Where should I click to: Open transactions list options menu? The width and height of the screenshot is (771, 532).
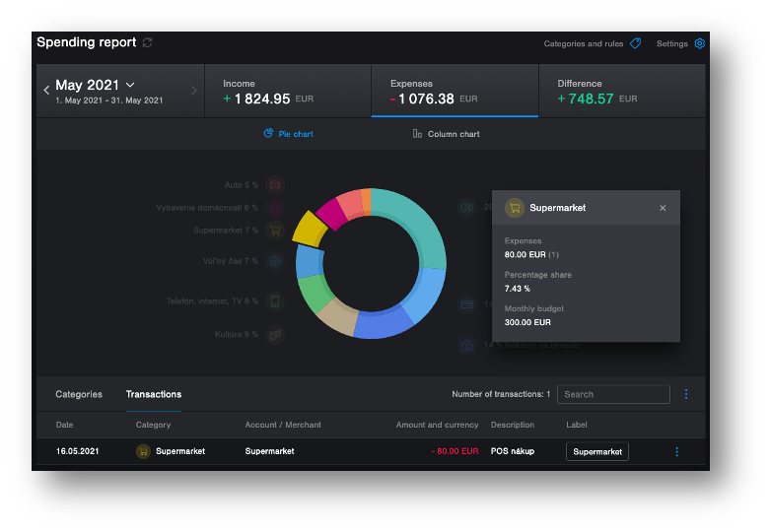(686, 394)
